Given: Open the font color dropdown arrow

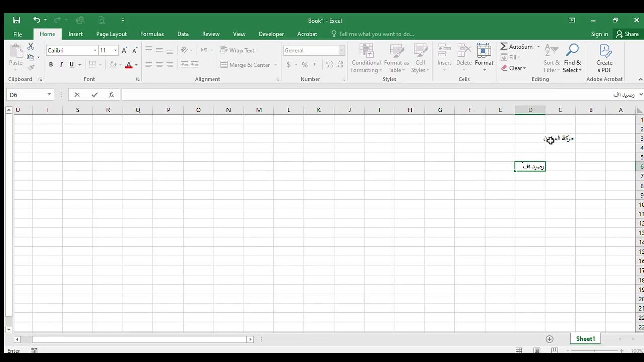Looking at the screenshot, I should [x=136, y=65].
